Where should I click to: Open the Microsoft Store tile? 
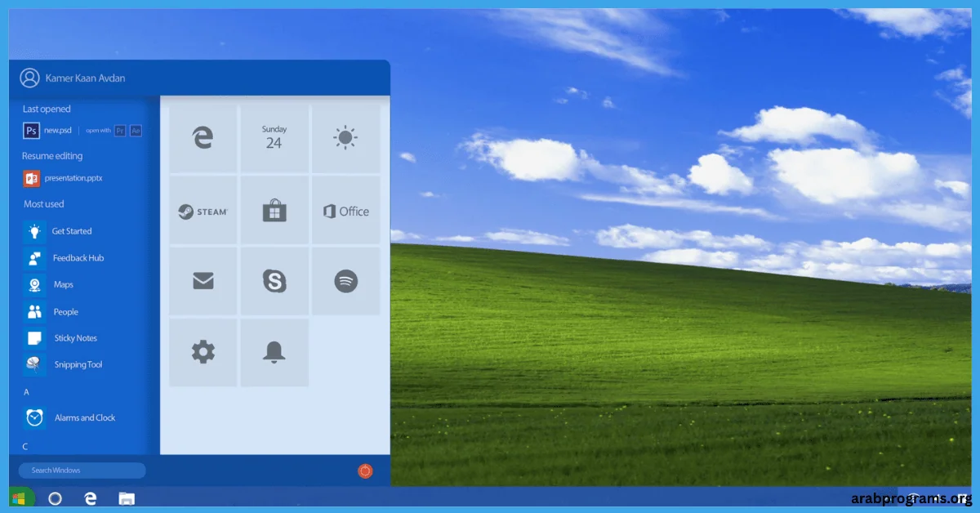coord(274,210)
